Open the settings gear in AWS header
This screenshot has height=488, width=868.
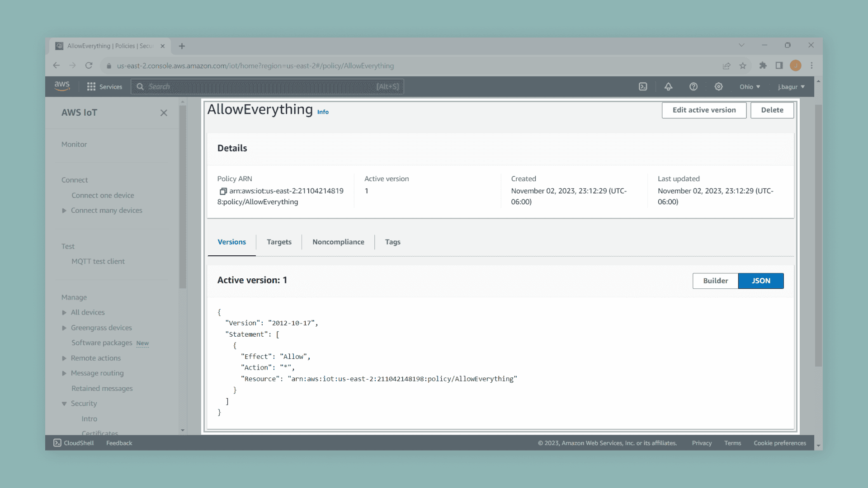(718, 87)
